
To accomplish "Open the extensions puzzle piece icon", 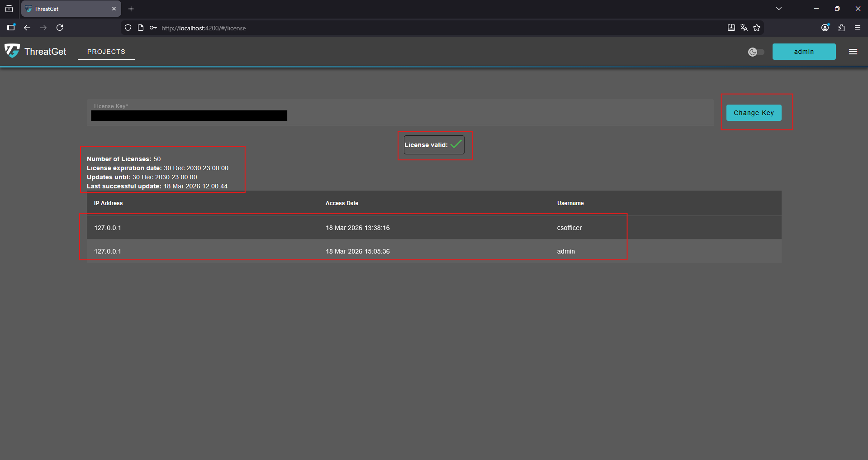I will (841, 28).
